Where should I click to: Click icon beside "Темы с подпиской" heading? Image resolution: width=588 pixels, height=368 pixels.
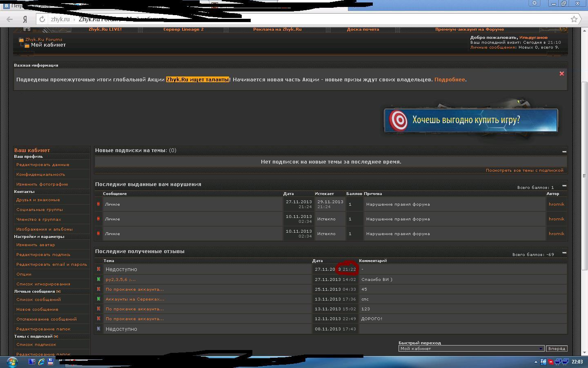click(56, 337)
